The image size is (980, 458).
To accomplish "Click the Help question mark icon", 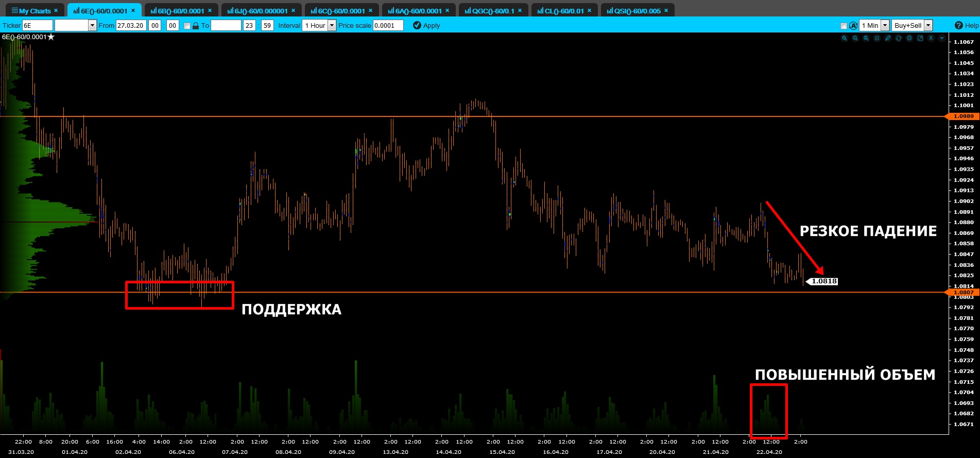I will pos(958,26).
